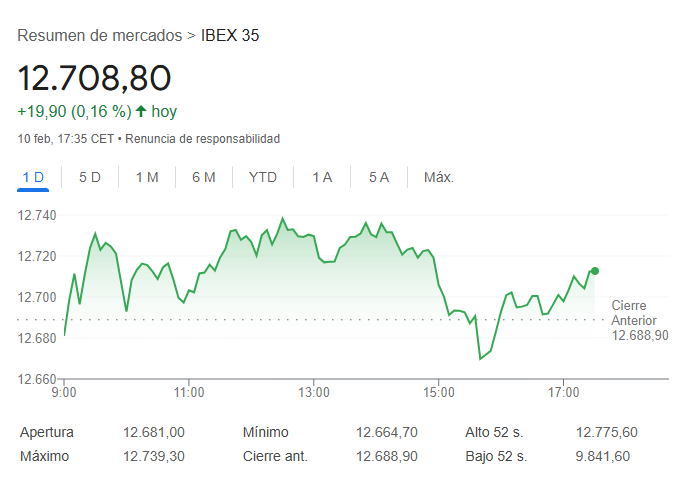This screenshot has height=479, width=689.
Task: Click the IBEX 35 index title
Action: point(230,36)
